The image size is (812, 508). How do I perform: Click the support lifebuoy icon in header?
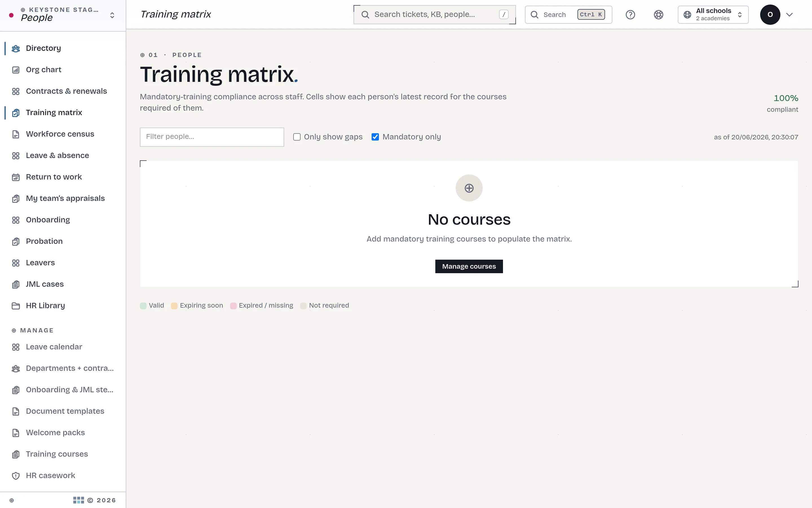tap(659, 15)
